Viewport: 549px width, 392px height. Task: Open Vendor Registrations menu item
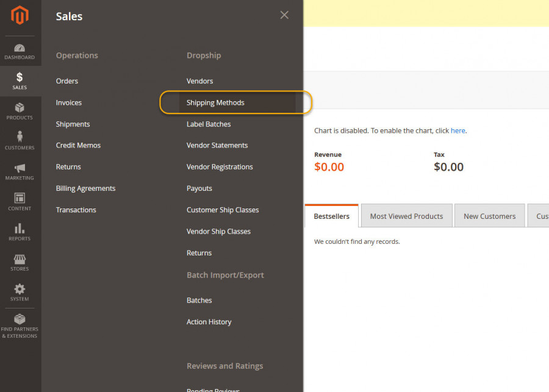pyautogui.click(x=220, y=167)
